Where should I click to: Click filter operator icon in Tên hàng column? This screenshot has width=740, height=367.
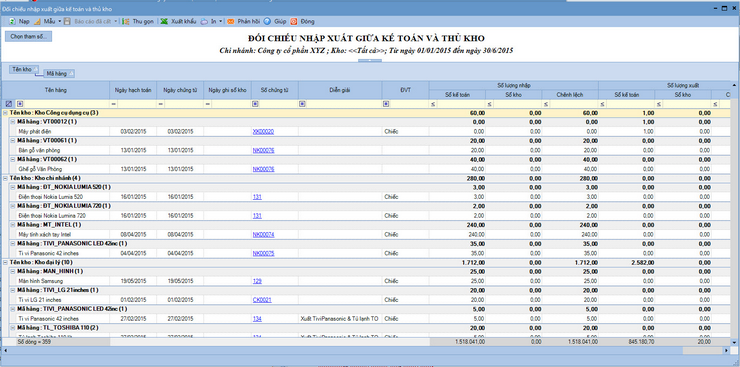tap(20, 104)
